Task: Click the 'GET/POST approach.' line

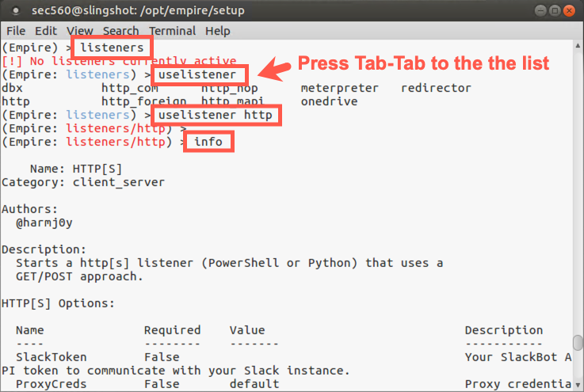Action: 79,276
